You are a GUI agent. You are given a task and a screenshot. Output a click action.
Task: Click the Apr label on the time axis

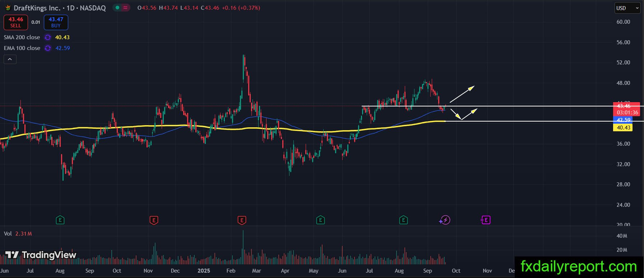coord(285,271)
